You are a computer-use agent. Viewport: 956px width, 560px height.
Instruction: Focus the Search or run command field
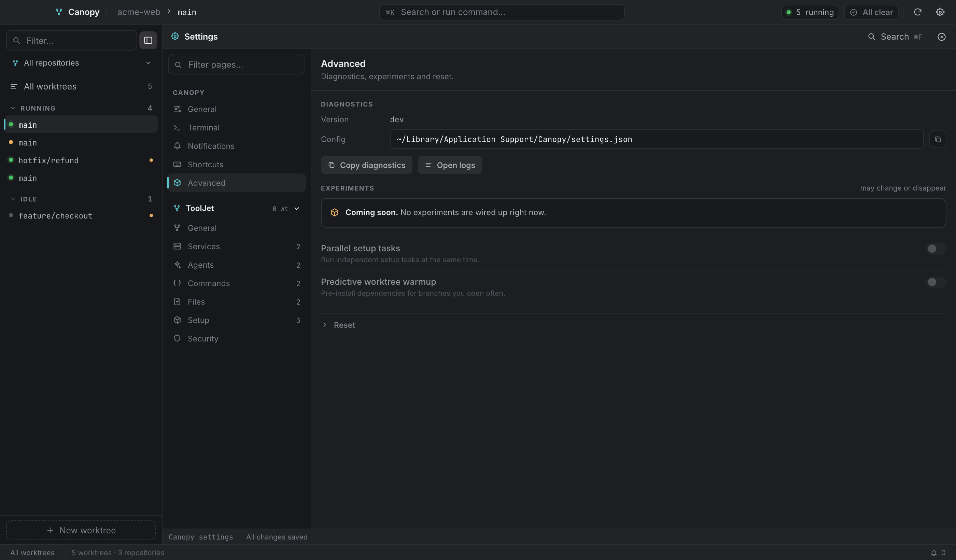tap(502, 12)
